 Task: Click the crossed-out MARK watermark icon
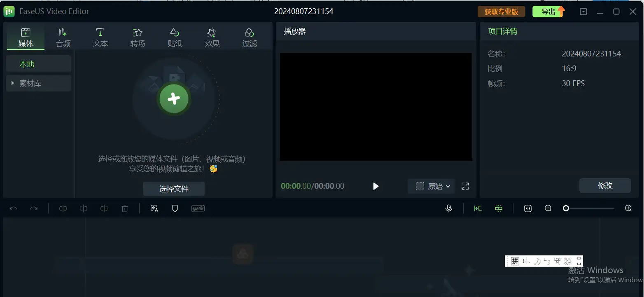[198, 208]
